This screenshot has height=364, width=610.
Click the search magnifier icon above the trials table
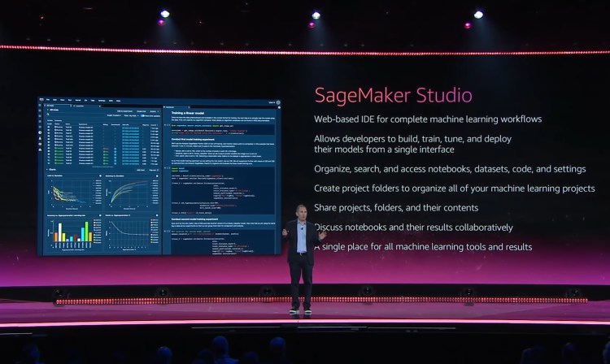pos(48,115)
